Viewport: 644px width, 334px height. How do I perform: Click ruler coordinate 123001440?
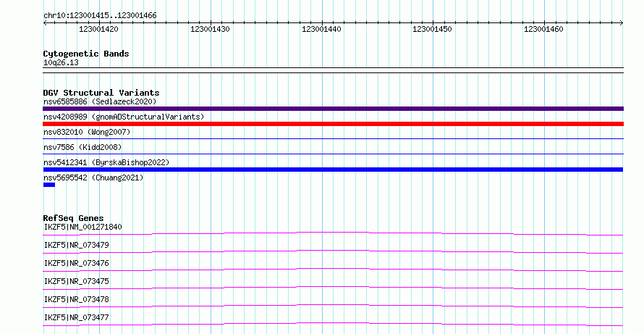(321, 29)
